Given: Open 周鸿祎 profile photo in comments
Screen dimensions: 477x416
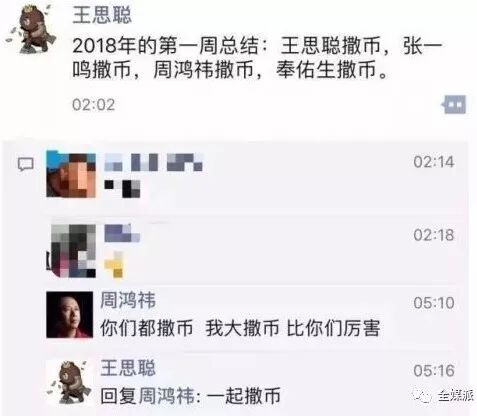Looking at the screenshot, I should [70, 315].
